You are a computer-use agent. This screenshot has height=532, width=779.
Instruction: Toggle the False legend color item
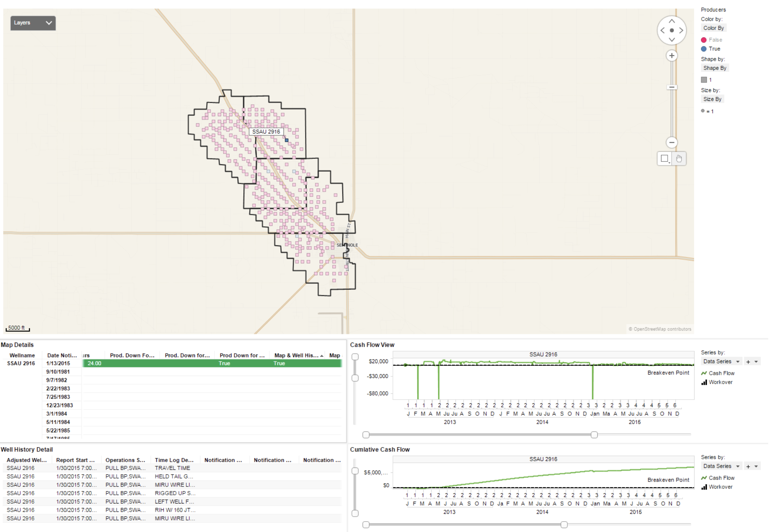[x=715, y=40]
